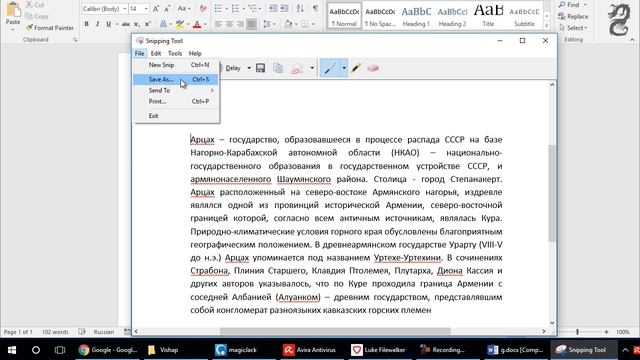This screenshot has width=640, height=360.
Task: Expand the Send Snip options arrow
Action: (312, 68)
